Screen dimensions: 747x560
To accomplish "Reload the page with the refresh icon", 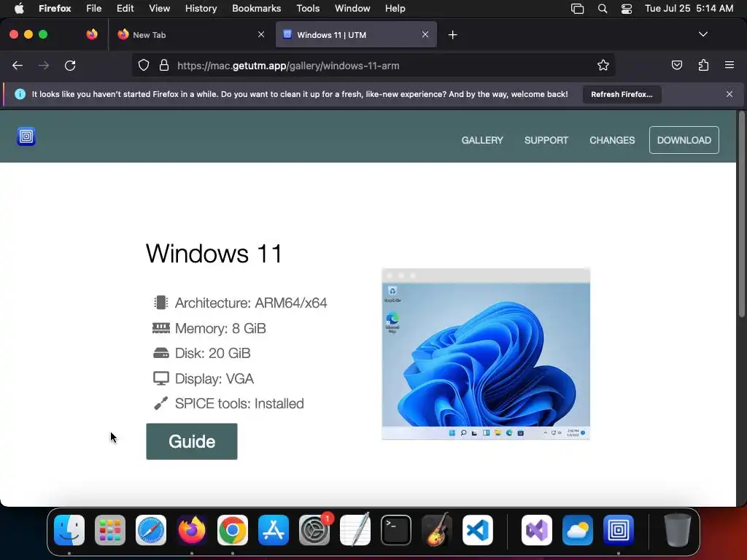I will click(70, 66).
